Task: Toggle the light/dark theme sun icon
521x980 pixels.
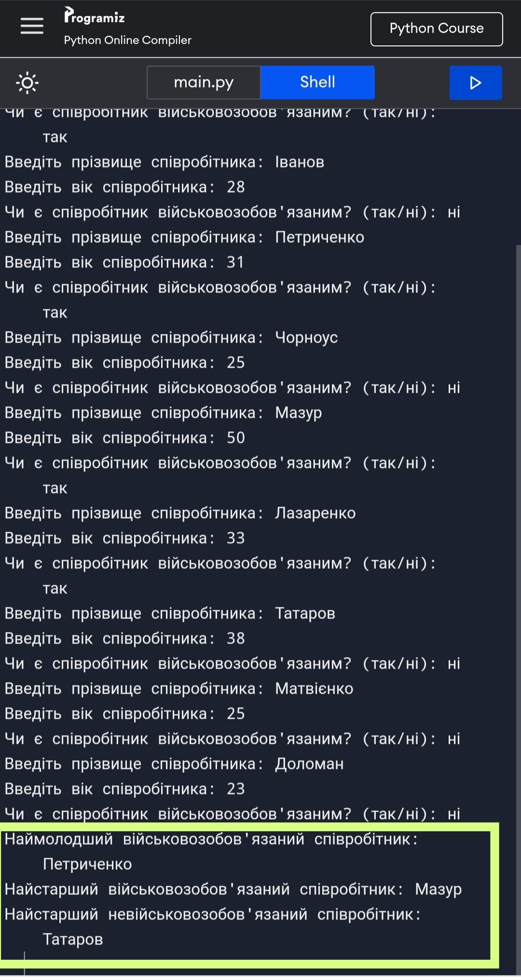Action: coord(27,83)
